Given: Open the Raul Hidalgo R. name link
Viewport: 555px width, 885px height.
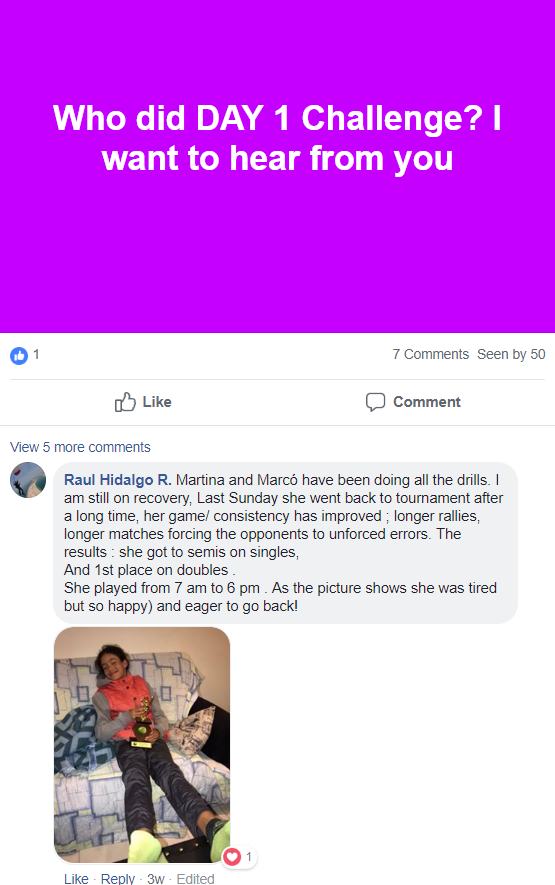Looking at the screenshot, I should pyautogui.click(x=117, y=480).
